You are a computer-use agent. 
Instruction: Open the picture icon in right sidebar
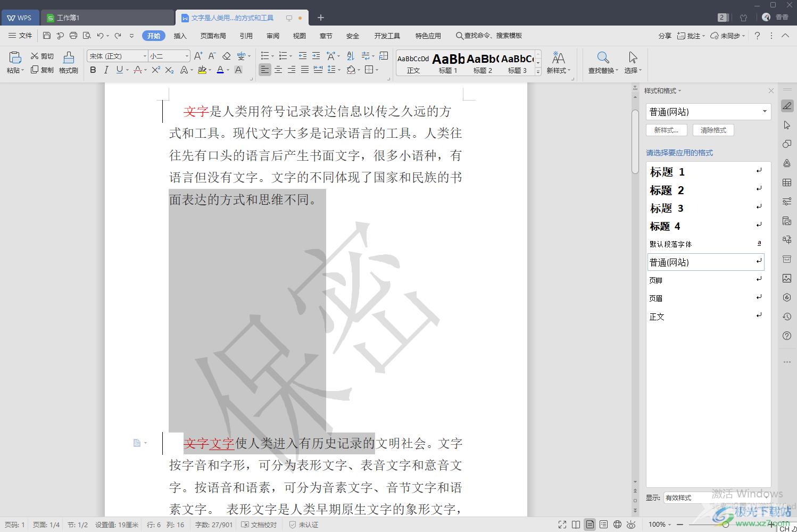click(x=787, y=278)
